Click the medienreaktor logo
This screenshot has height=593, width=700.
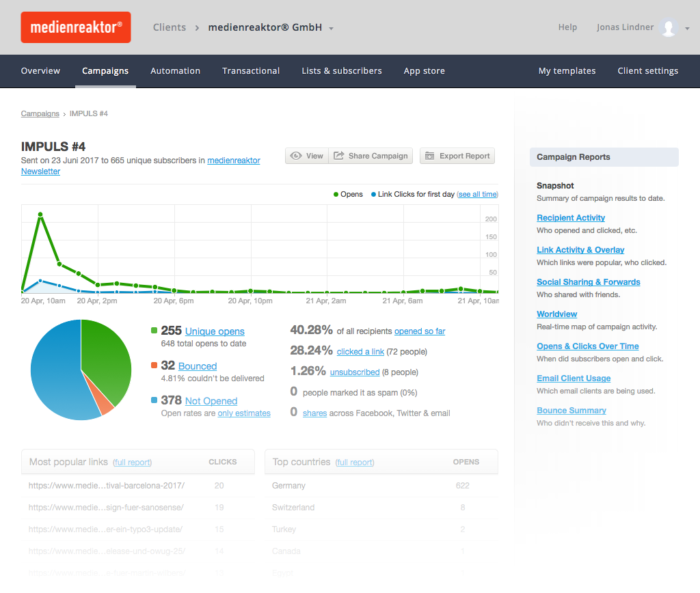76,27
